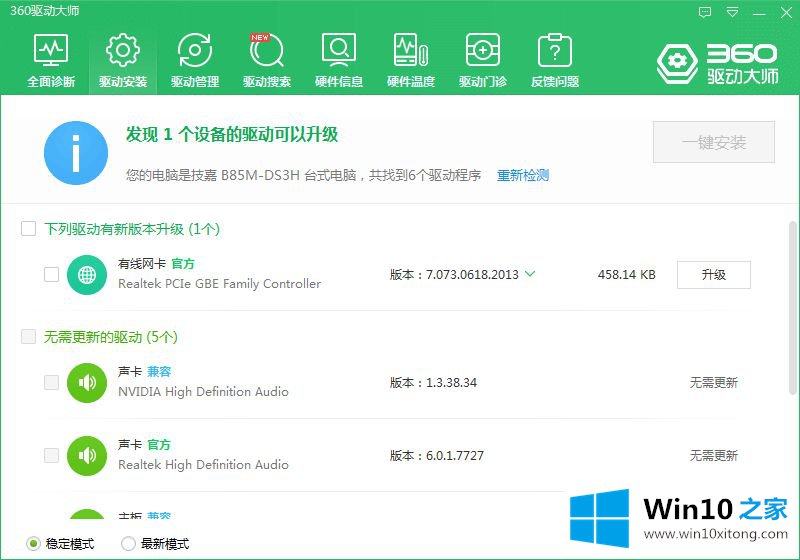This screenshot has height=560, width=800.
Task: Minimize the 360驱动大师 window
Action: (x=759, y=13)
